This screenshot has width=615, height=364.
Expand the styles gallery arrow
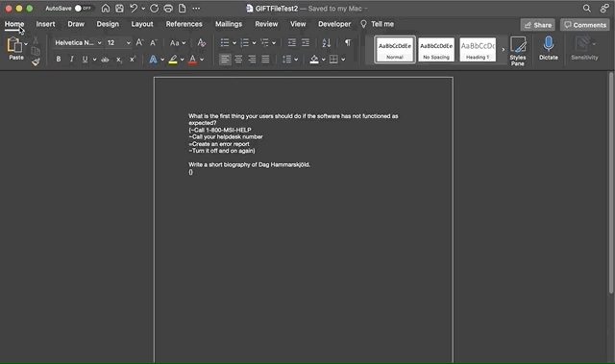[504, 50]
